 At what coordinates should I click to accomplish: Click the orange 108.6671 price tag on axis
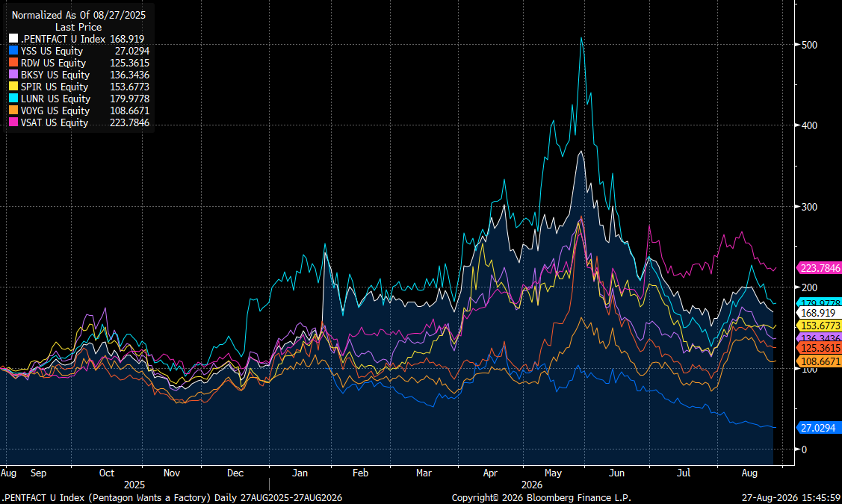pyautogui.click(x=820, y=361)
